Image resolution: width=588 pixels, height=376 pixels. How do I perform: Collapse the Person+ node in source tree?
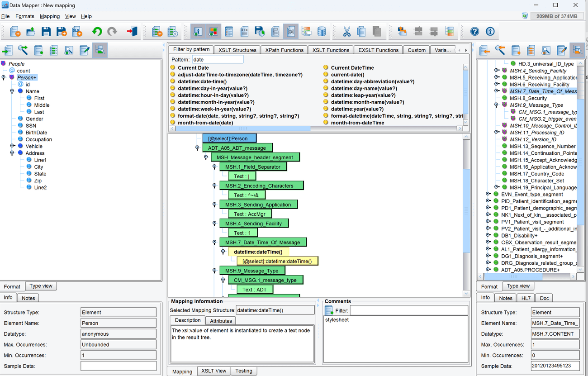coord(4,77)
